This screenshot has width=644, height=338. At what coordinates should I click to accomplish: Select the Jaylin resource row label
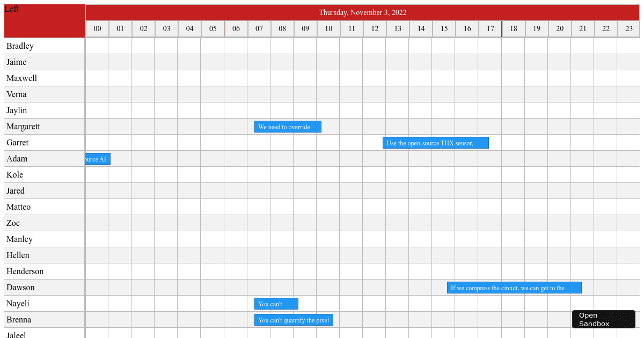coord(45,111)
